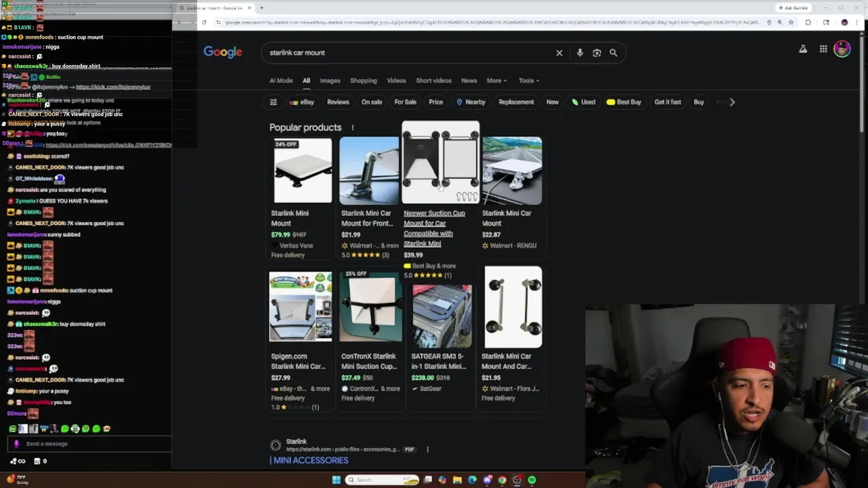Focus the Windows taskbar Search box
Viewport: 868px width, 488px height.
[383, 480]
